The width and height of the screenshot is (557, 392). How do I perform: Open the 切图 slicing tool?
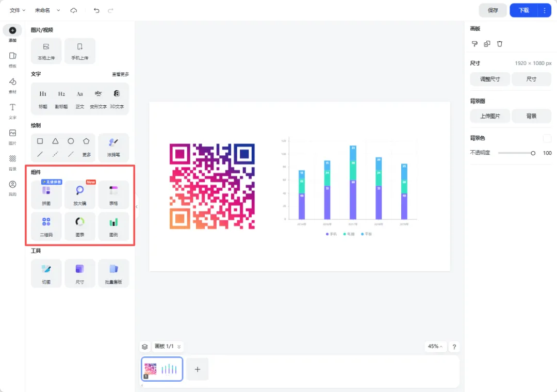[46, 273]
